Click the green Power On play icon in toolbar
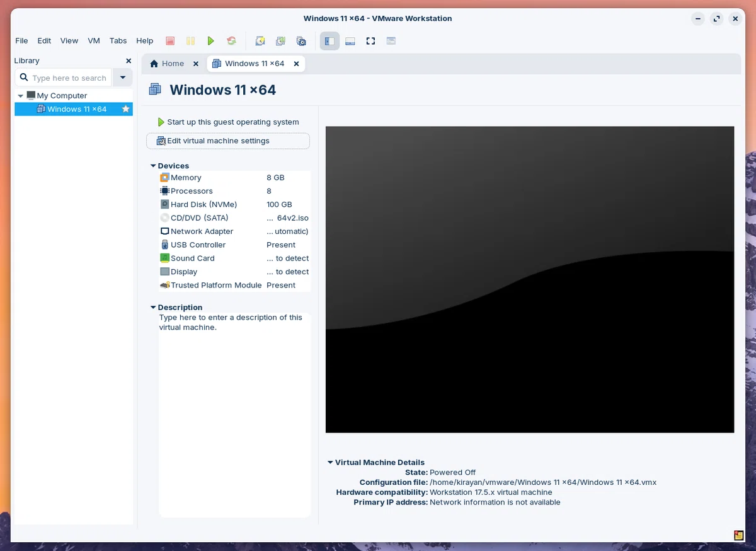The image size is (756, 551). pos(211,41)
